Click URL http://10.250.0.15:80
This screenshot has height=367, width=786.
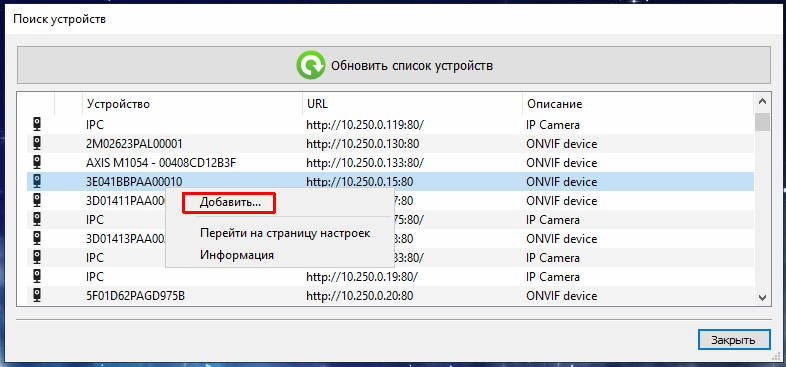pyautogui.click(x=360, y=181)
